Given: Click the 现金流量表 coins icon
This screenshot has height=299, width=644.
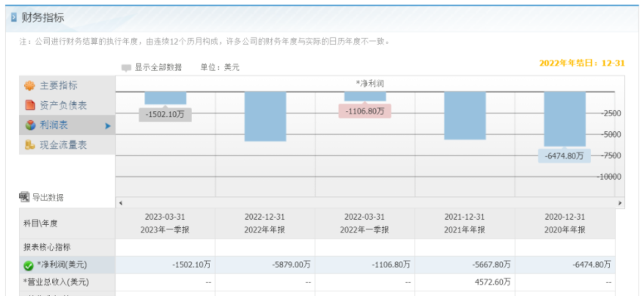Looking at the screenshot, I should tap(29, 145).
